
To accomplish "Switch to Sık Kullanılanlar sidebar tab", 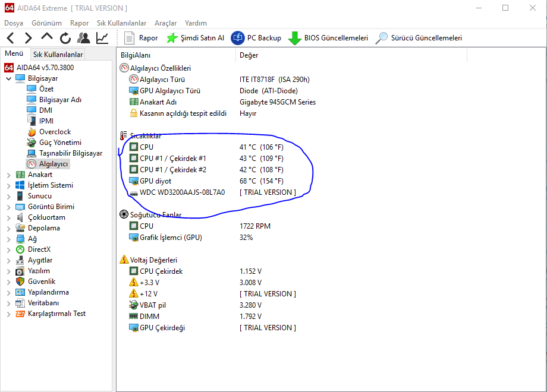I will pos(58,55).
